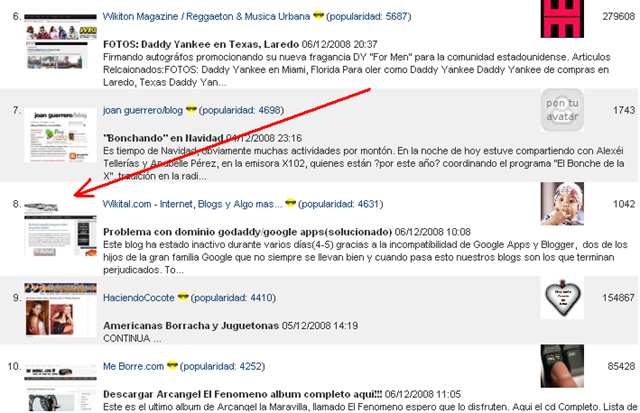
Task: Open Wikital.com - Internet, Blogs y Algo mas link
Action: pos(192,204)
